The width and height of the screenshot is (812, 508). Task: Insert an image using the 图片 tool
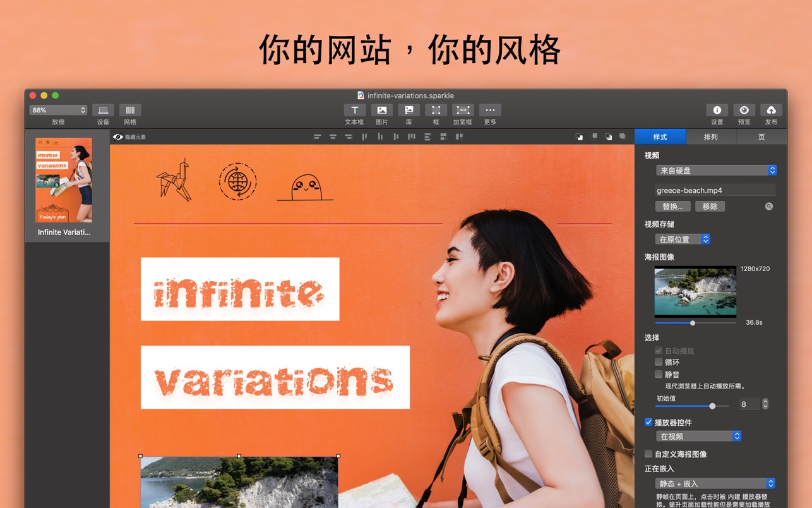point(382,110)
